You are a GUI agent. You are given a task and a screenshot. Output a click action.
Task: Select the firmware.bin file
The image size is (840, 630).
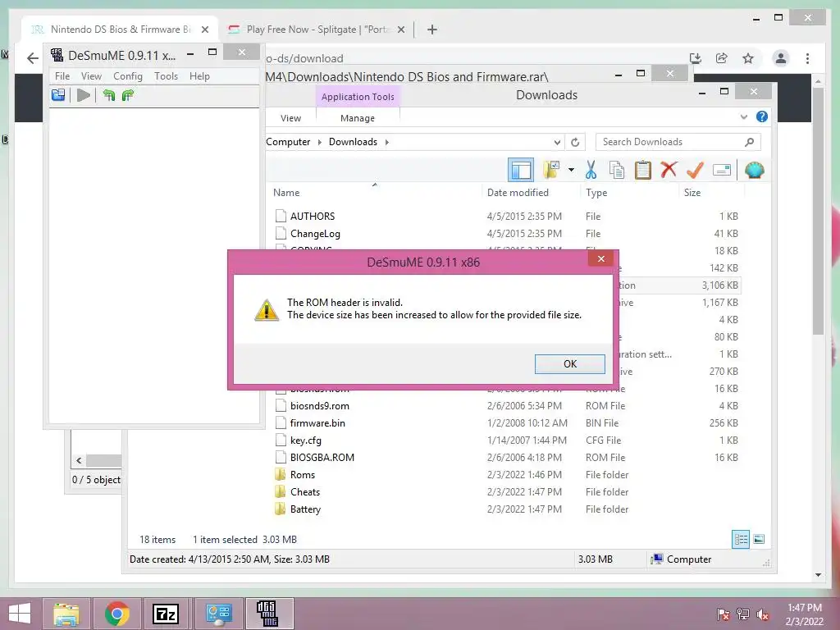pos(317,423)
